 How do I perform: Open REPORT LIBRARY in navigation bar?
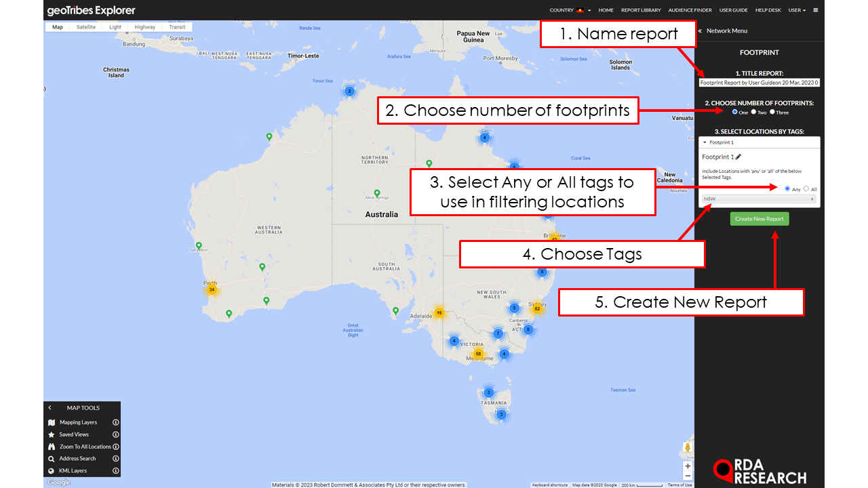641,10
